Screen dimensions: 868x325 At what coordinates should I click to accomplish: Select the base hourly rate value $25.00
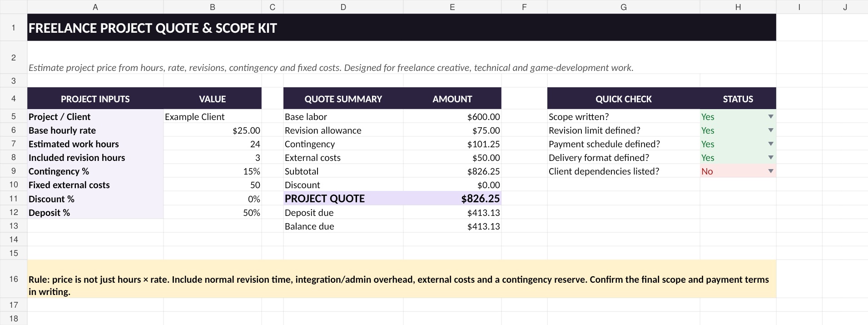click(213, 130)
